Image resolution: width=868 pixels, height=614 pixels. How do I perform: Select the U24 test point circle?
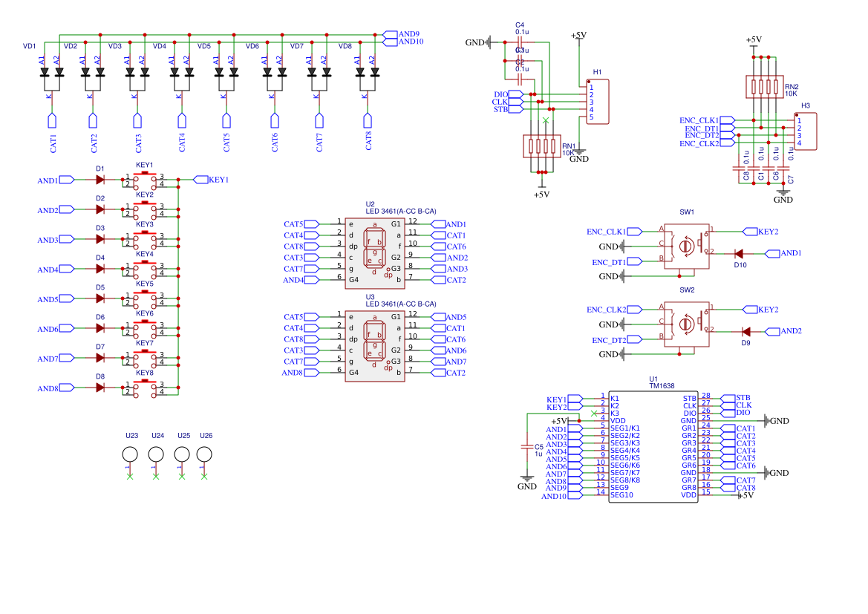156,454
